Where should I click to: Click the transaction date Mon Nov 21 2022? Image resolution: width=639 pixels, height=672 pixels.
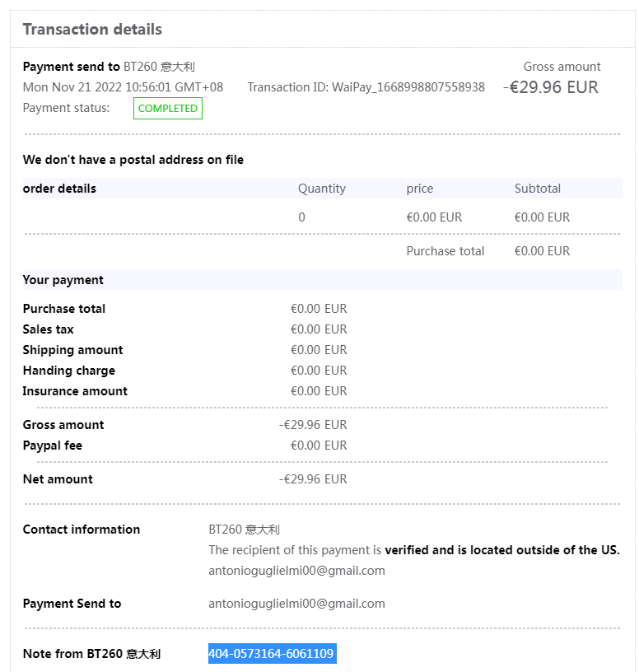click(x=123, y=87)
